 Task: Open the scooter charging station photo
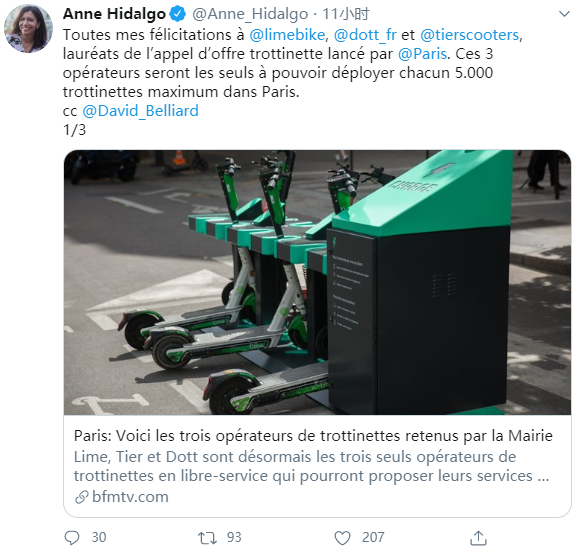(x=317, y=282)
